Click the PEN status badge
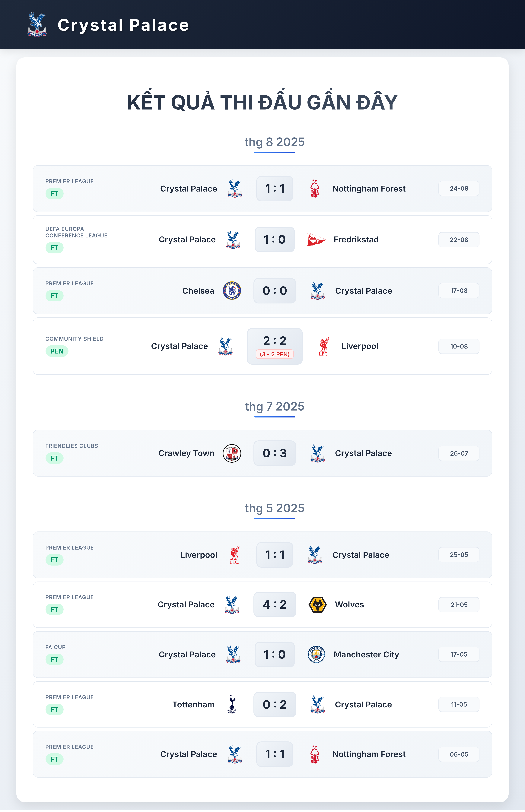525x812 pixels. [x=57, y=351]
